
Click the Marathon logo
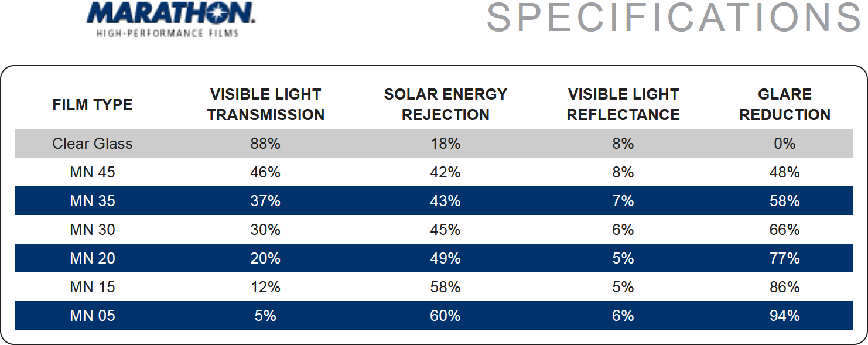click(x=170, y=14)
